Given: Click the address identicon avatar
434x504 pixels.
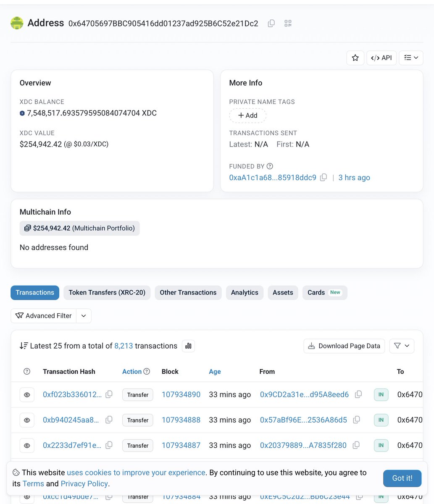Looking at the screenshot, I should click(17, 23).
